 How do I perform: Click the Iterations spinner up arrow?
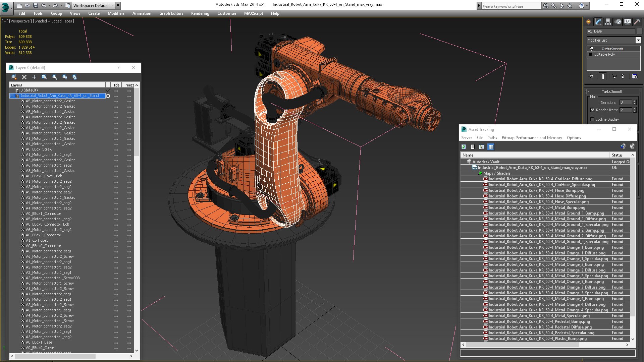click(634, 101)
